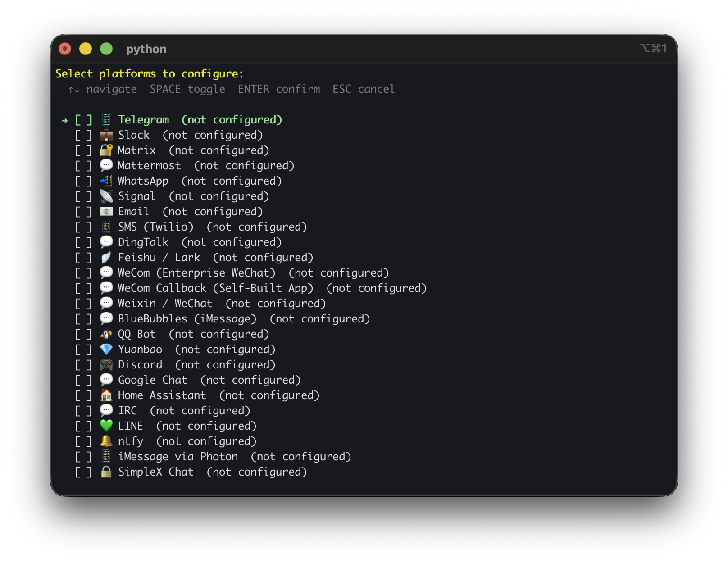Click the feather icon for Feishu / Lark
This screenshot has width=728, height=563.
tap(106, 258)
